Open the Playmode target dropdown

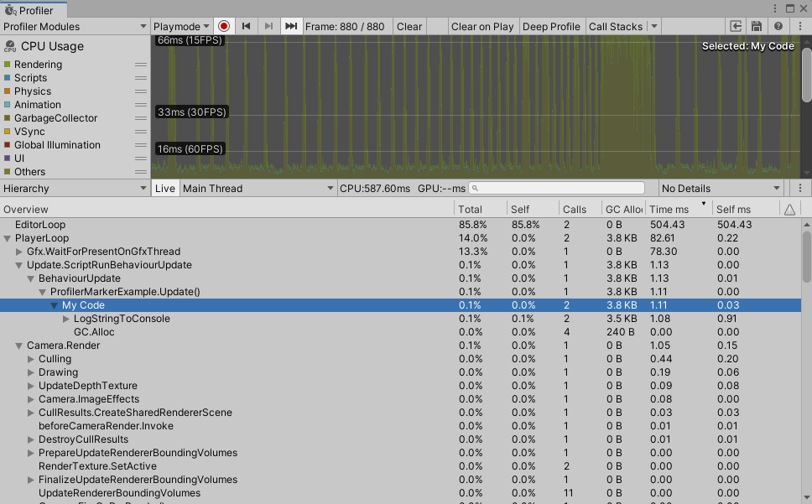click(180, 26)
